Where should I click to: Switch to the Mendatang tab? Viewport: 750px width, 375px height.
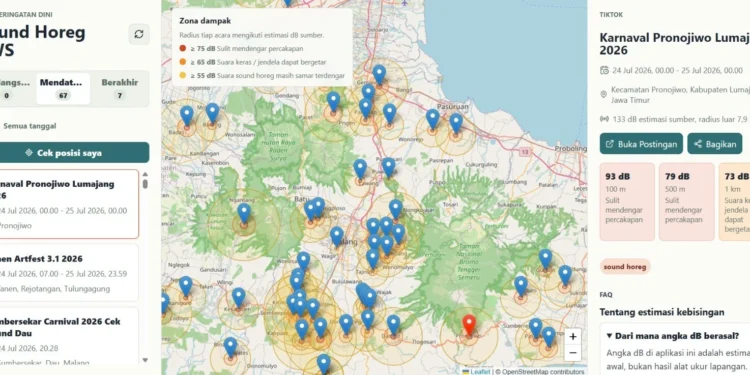point(63,88)
